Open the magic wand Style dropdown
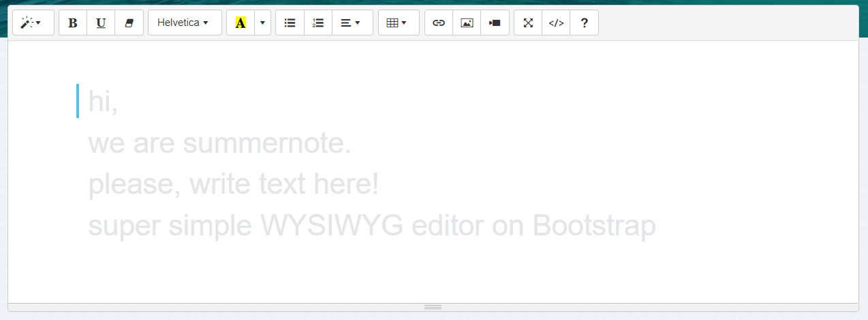 coord(33,23)
